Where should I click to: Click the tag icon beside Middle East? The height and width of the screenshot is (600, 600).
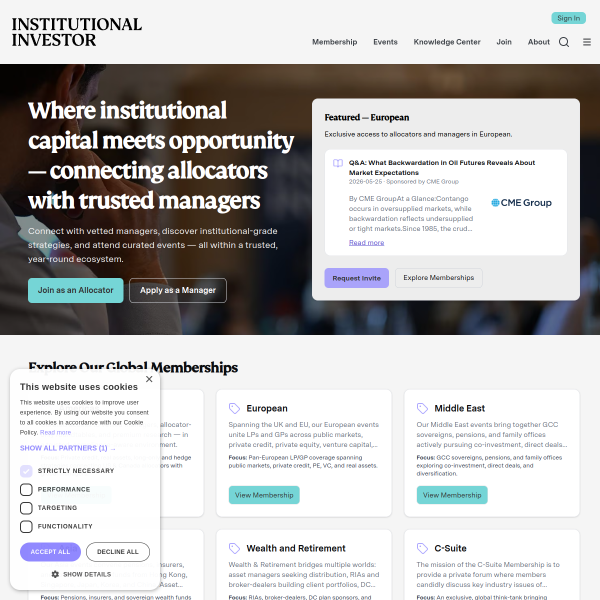pyautogui.click(x=422, y=408)
